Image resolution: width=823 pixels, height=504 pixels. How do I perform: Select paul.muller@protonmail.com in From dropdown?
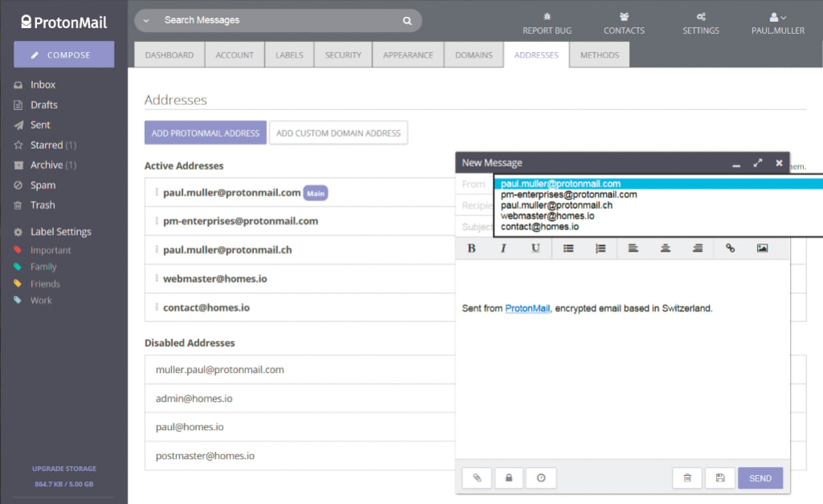click(659, 184)
